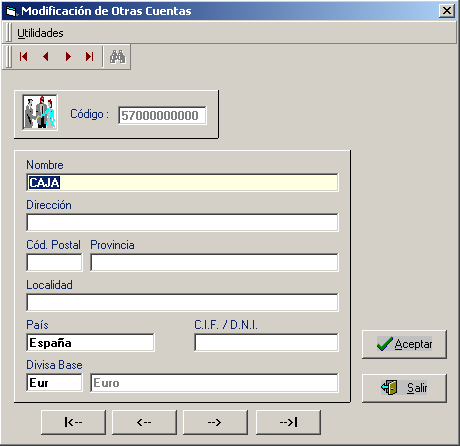The height and width of the screenshot is (446, 460).
Task: Select the Cód. Postal input box
Action: 54,262
